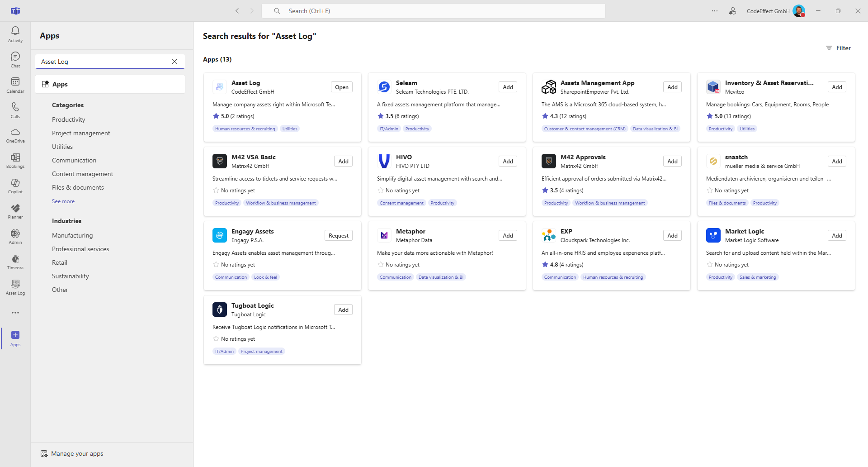The image size is (868, 467).
Task: Open Settings and more ellipsis menu
Action: (715, 11)
